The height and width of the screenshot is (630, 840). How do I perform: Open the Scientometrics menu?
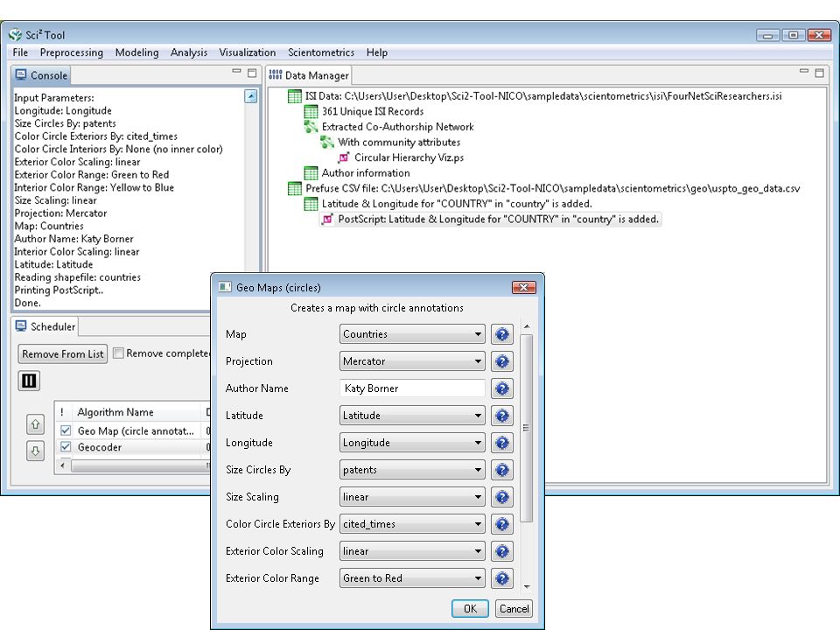(321, 52)
